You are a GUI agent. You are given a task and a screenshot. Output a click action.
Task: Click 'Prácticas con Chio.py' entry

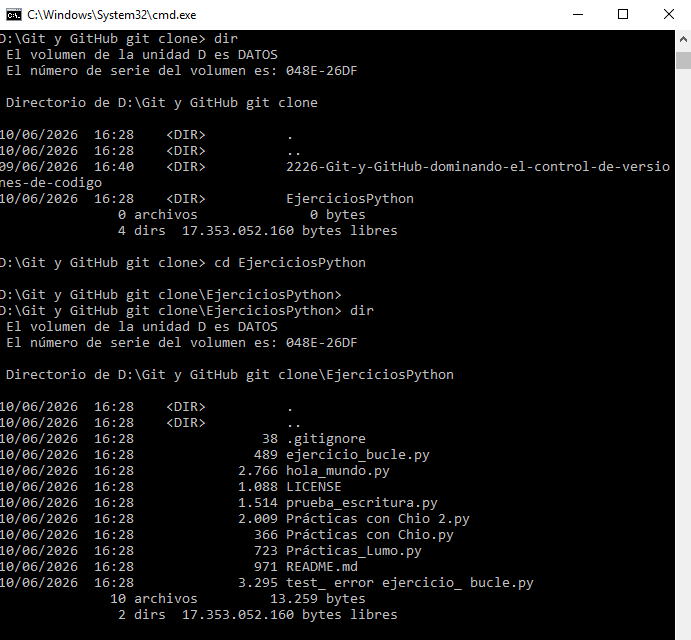click(370, 535)
